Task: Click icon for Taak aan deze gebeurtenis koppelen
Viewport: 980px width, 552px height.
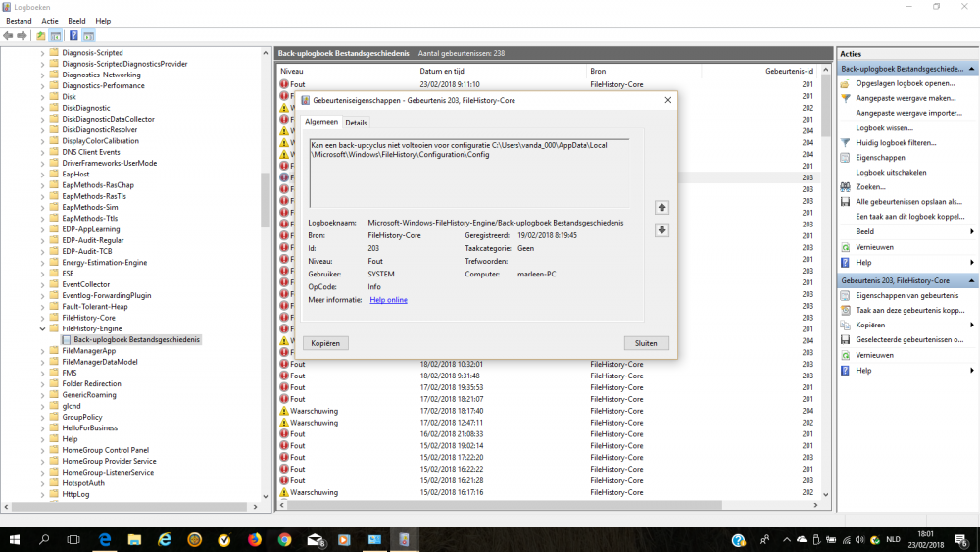Action: (845, 310)
